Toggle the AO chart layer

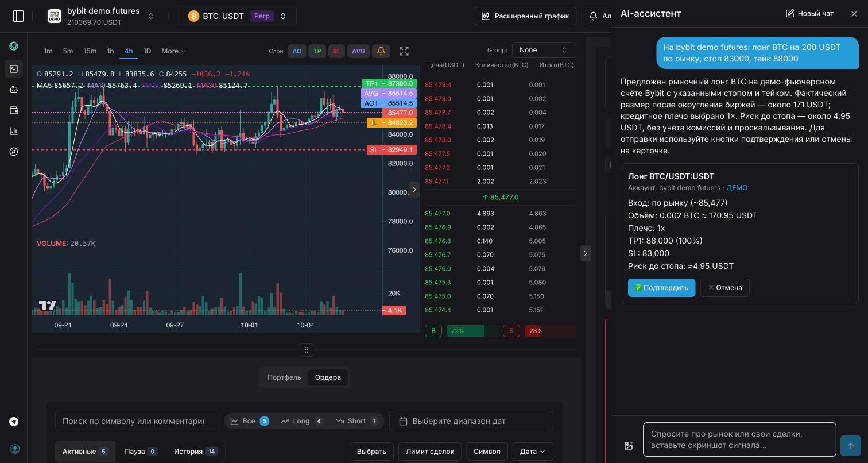pyautogui.click(x=297, y=51)
